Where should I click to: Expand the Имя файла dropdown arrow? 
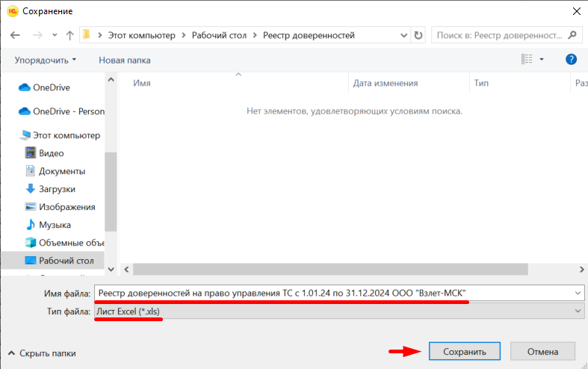[578, 294]
